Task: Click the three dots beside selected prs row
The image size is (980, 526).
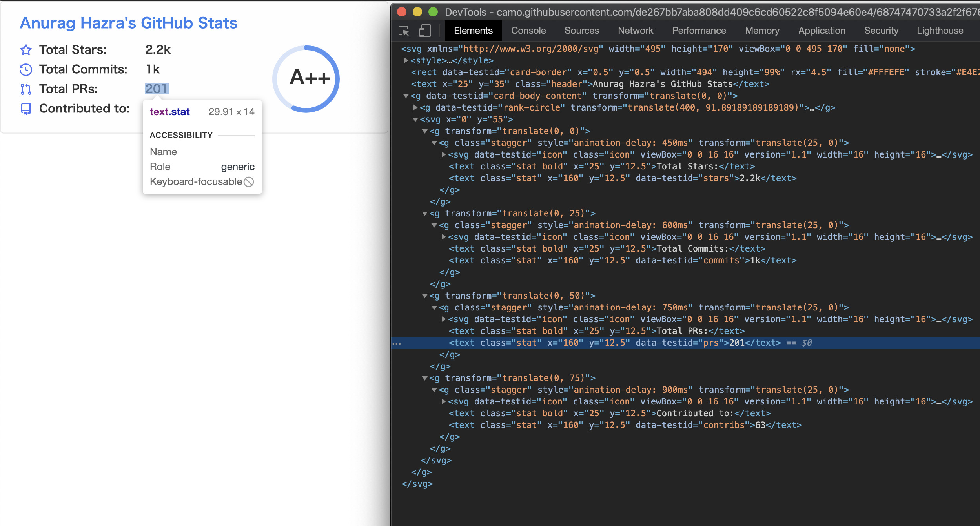Action: pos(397,343)
